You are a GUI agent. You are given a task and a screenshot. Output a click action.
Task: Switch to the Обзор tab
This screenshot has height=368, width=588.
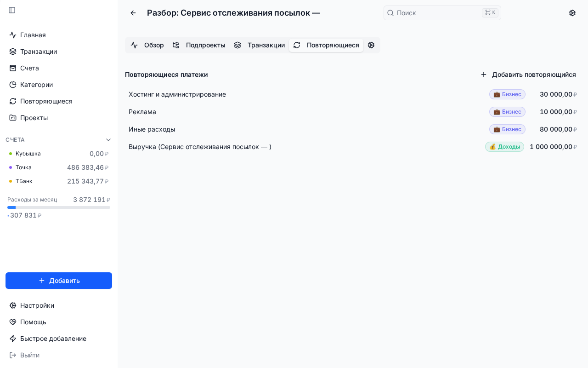click(x=154, y=45)
